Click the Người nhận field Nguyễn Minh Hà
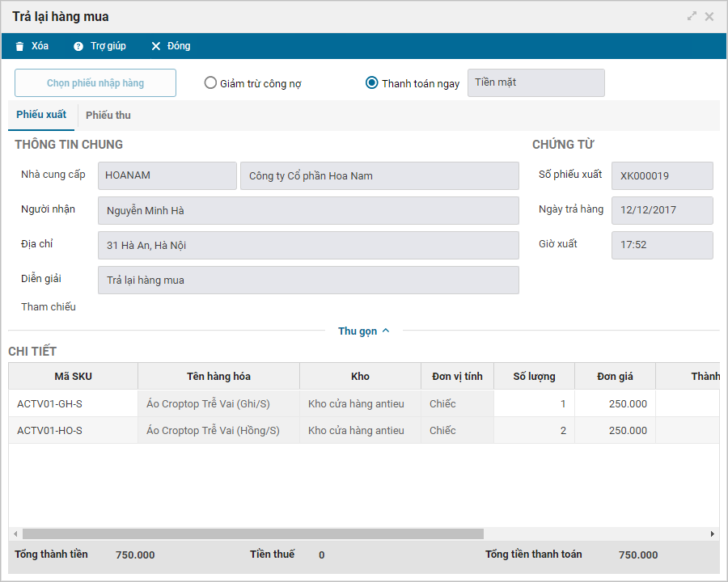Viewport: 728px width, 582px height. [x=308, y=210]
